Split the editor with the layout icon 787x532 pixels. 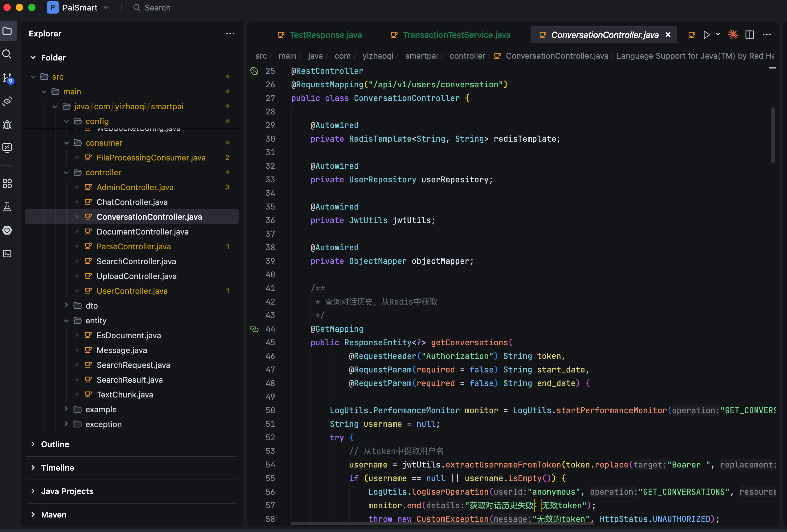(x=749, y=35)
